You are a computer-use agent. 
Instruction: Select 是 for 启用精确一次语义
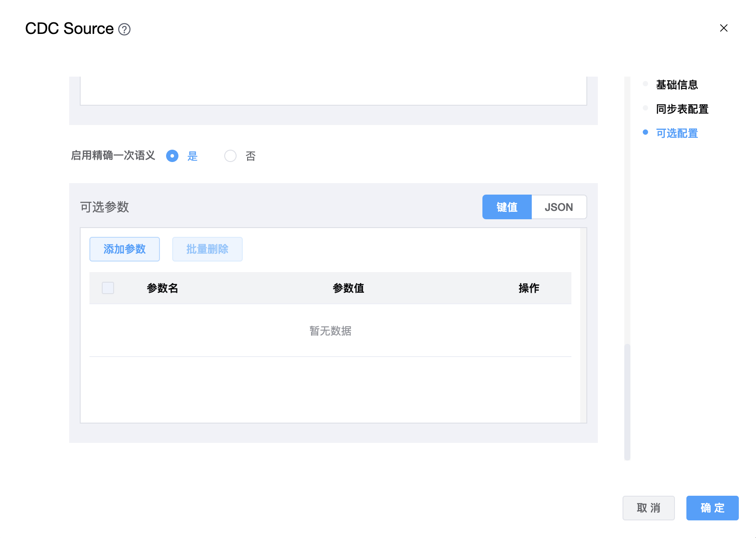point(172,156)
